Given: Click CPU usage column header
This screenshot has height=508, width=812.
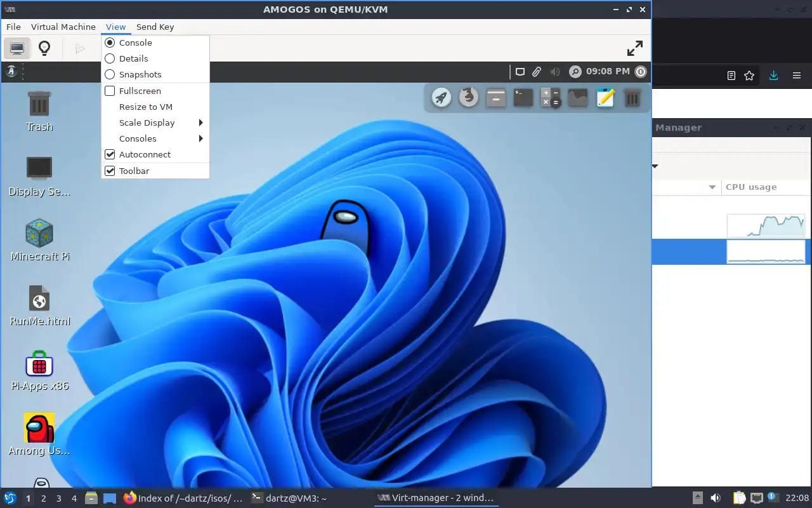Looking at the screenshot, I should [751, 187].
